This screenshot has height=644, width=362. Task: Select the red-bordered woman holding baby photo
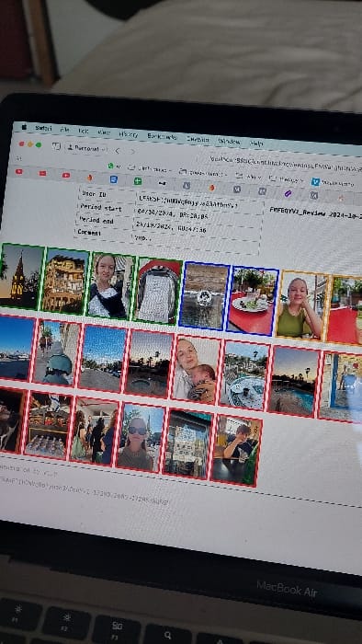coord(196,369)
